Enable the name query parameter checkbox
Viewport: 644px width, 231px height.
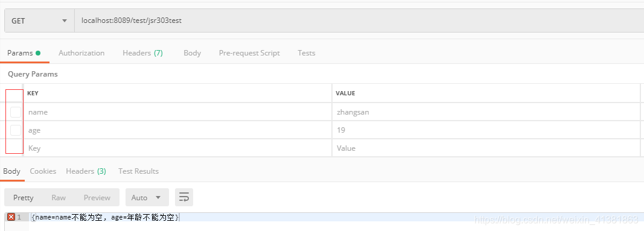[x=16, y=112]
